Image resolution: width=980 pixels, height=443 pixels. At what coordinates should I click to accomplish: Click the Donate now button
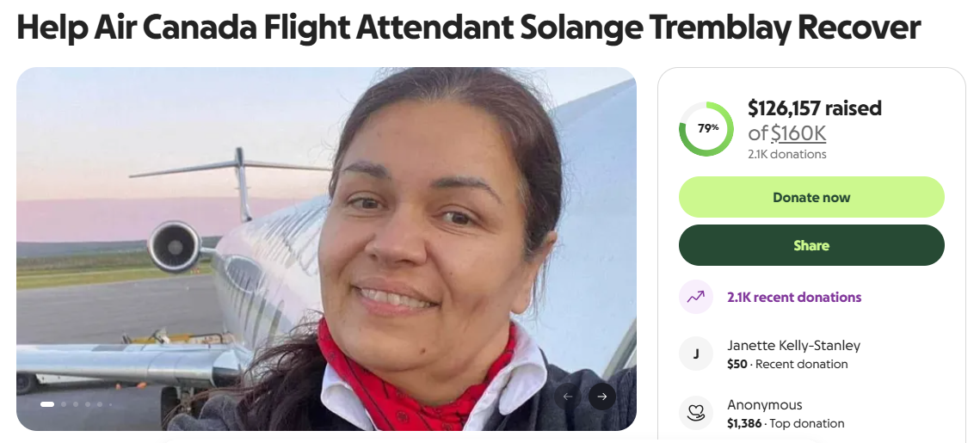(811, 198)
